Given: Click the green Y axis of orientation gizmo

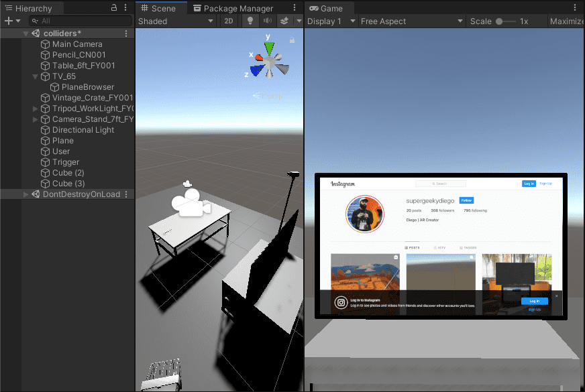Looking at the screenshot, I should point(269,48).
